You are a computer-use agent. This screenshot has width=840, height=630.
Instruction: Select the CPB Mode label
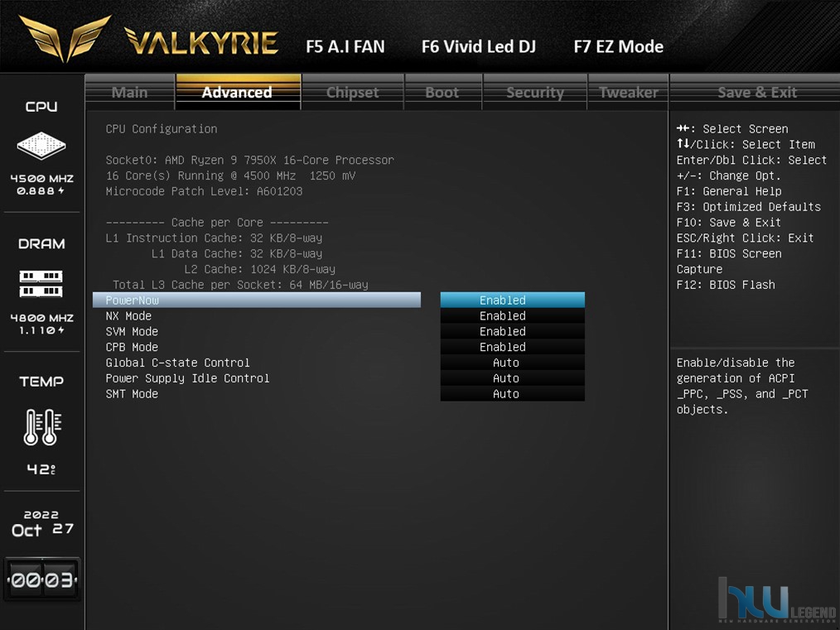[132, 347]
